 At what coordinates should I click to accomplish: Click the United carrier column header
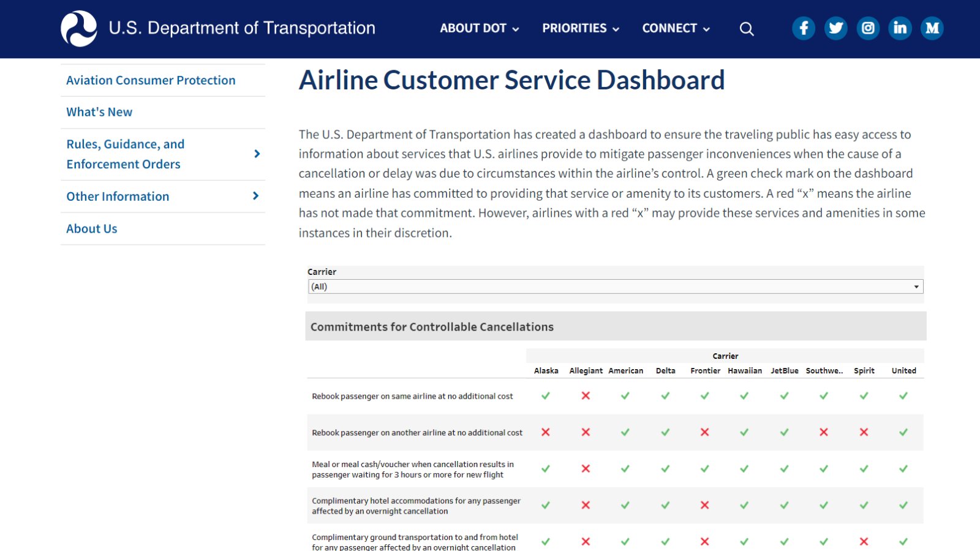[x=904, y=370]
